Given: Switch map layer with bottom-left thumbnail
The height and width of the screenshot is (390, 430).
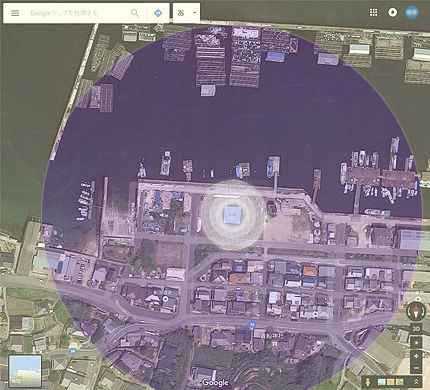Looking at the screenshot, I should [x=25, y=371].
